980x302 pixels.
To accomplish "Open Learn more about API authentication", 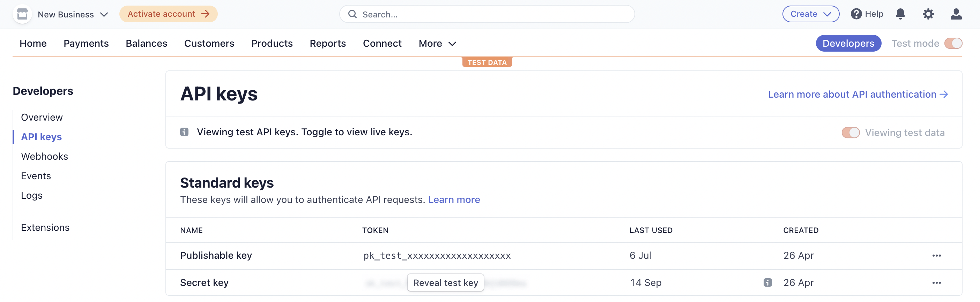I will tap(857, 94).
